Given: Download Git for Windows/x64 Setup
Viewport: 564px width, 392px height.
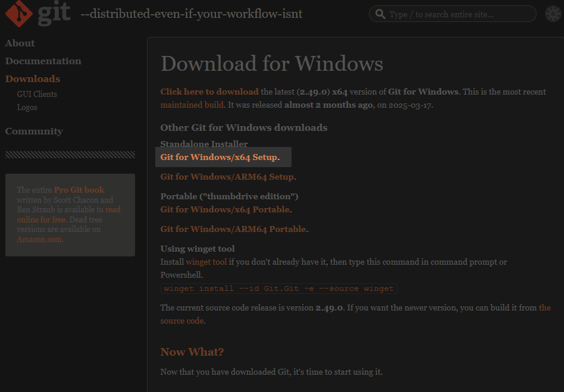Looking at the screenshot, I should [x=219, y=157].
